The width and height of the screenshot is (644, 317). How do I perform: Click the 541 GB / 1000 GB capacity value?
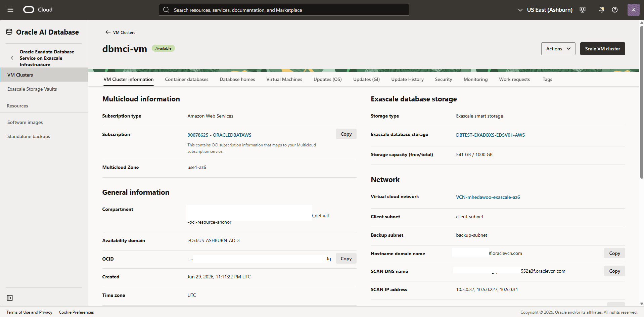[474, 154]
